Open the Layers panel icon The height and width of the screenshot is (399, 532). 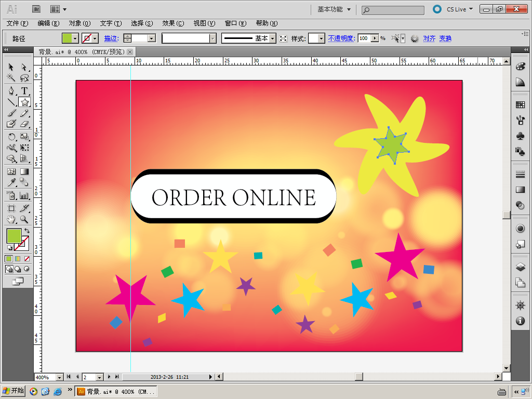(x=520, y=267)
